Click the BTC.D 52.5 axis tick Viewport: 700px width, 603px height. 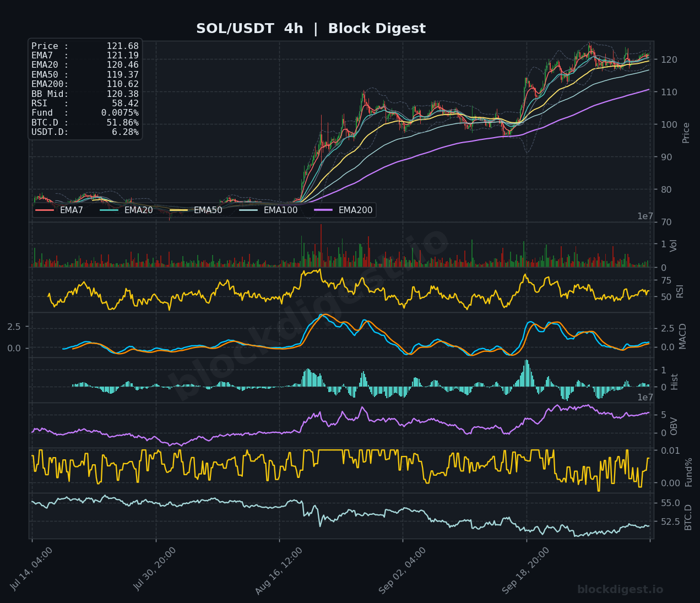coord(670,521)
